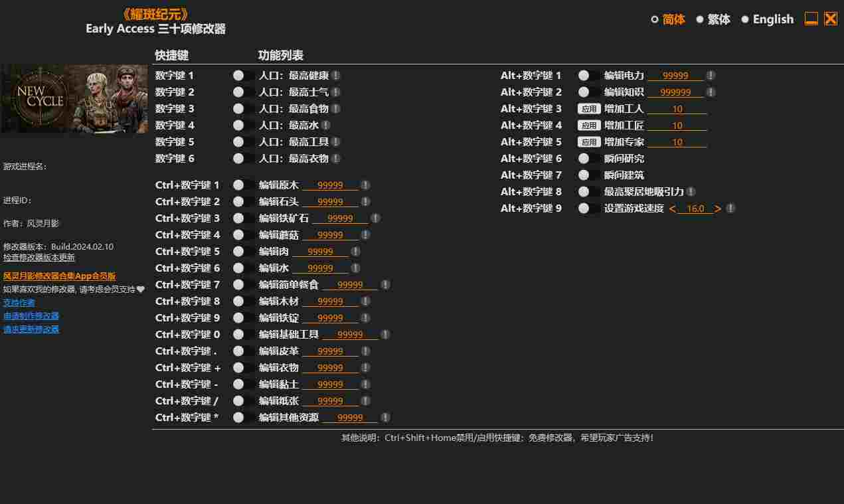This screenshot has width=844, height=504.
Task: Toggle 设置游戏速度 switch
Action: click(x=588, y=209)
